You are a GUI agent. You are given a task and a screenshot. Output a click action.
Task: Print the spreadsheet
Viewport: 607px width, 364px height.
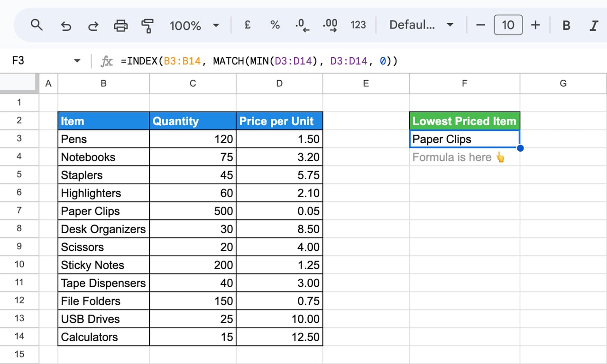[121, 26]
